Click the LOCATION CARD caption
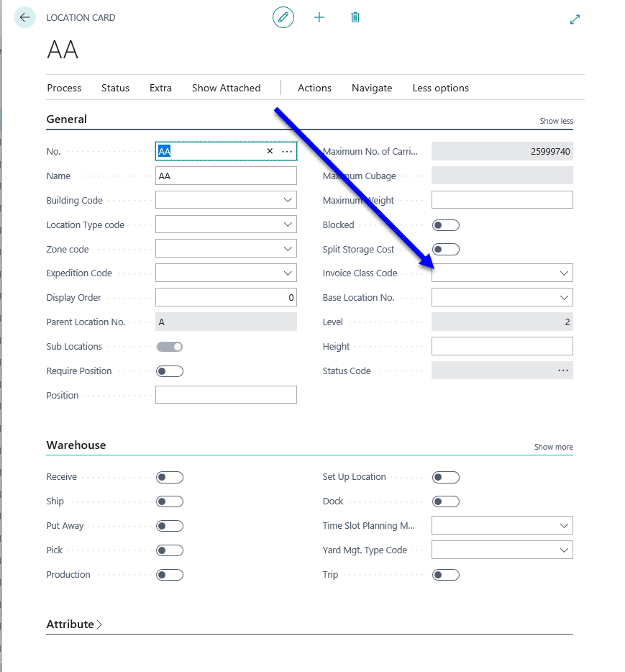The height and width of the screenshot is (672, 625). [81, 17]
